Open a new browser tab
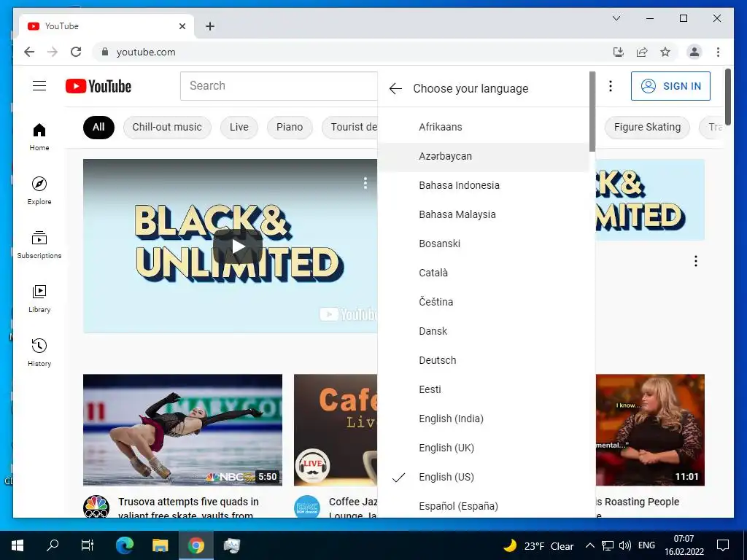 [209, 26]
